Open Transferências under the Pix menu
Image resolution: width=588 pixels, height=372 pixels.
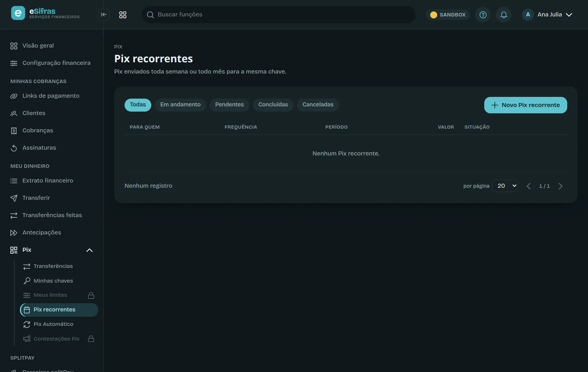59,266
